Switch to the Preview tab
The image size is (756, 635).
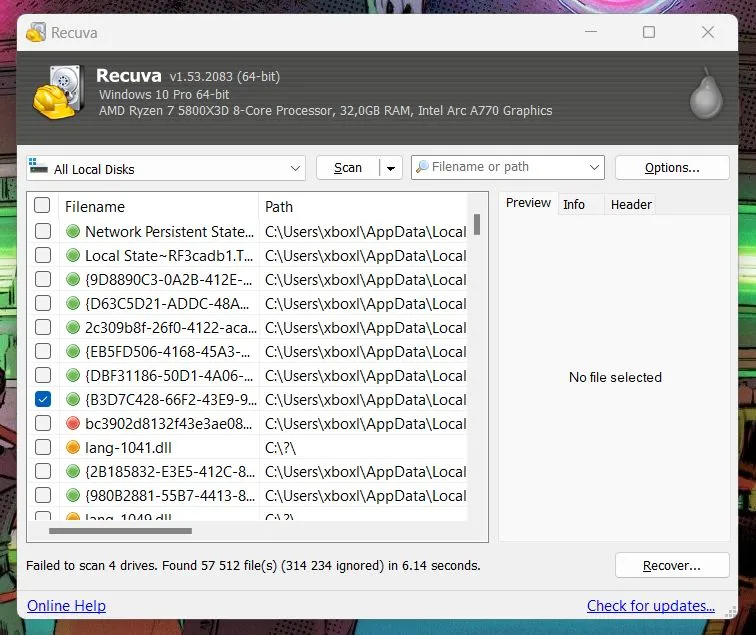tap(528, 203)
